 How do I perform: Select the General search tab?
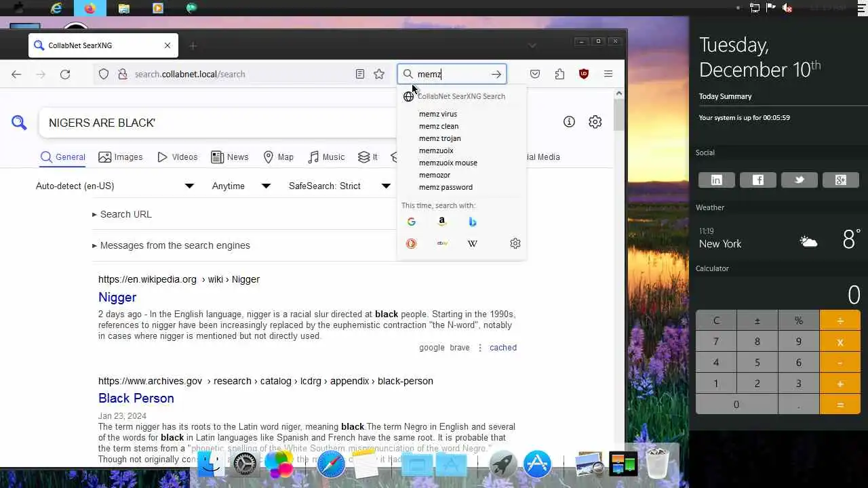coord(62,157)
